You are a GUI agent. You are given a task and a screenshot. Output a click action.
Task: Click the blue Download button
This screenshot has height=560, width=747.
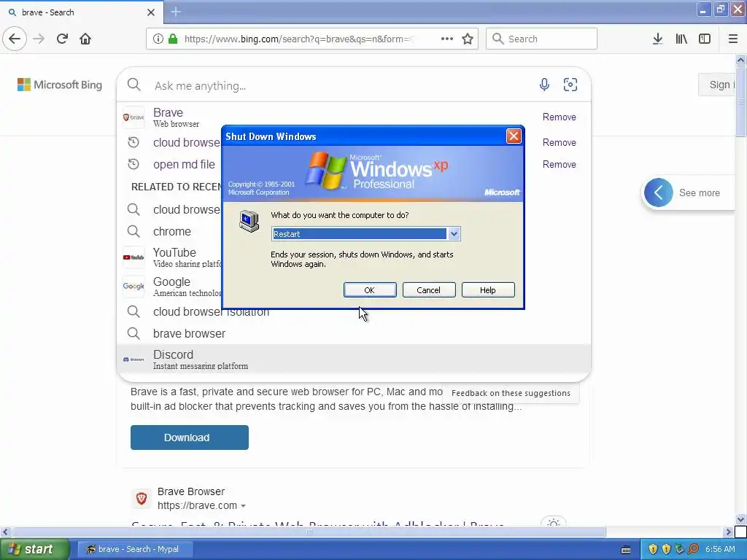click(190, 437)
